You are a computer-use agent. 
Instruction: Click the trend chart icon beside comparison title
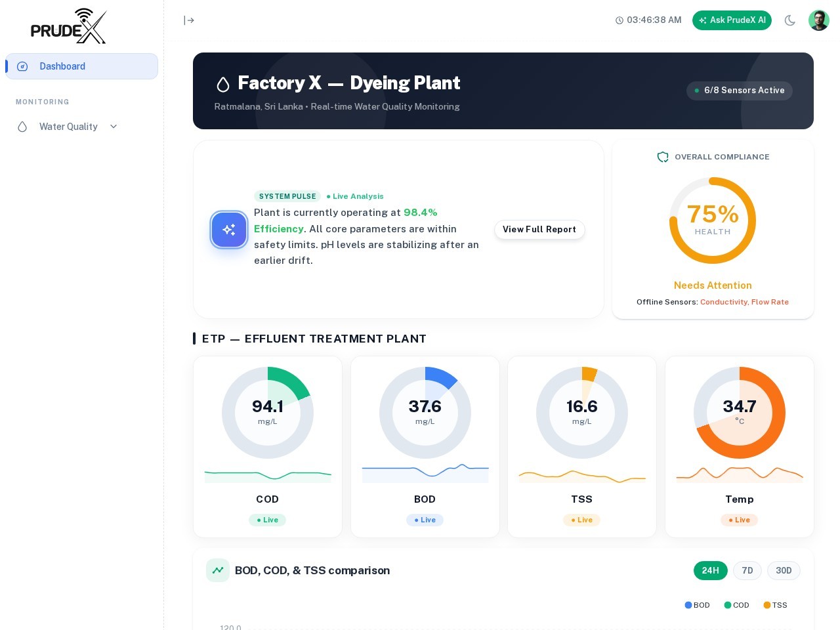[218, 570]
